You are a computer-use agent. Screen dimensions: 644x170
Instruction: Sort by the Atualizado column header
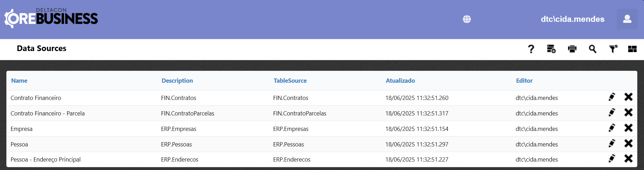click(400, 81)
